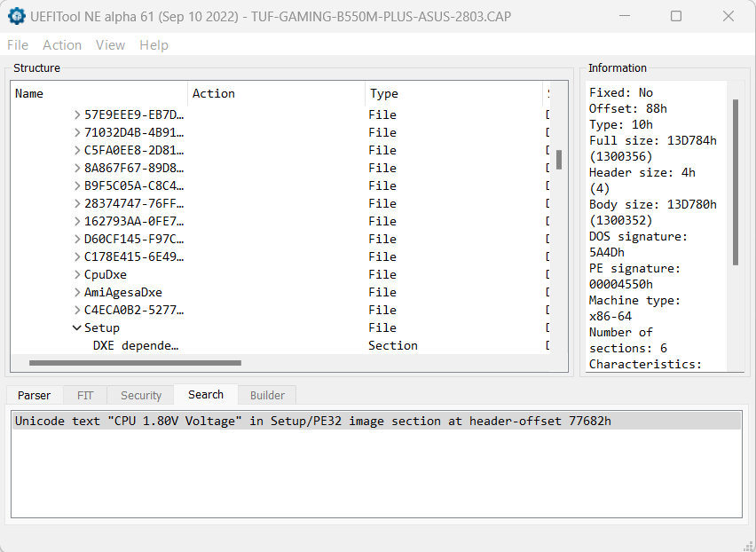Maximize the UEFITool window

[676, 16]
